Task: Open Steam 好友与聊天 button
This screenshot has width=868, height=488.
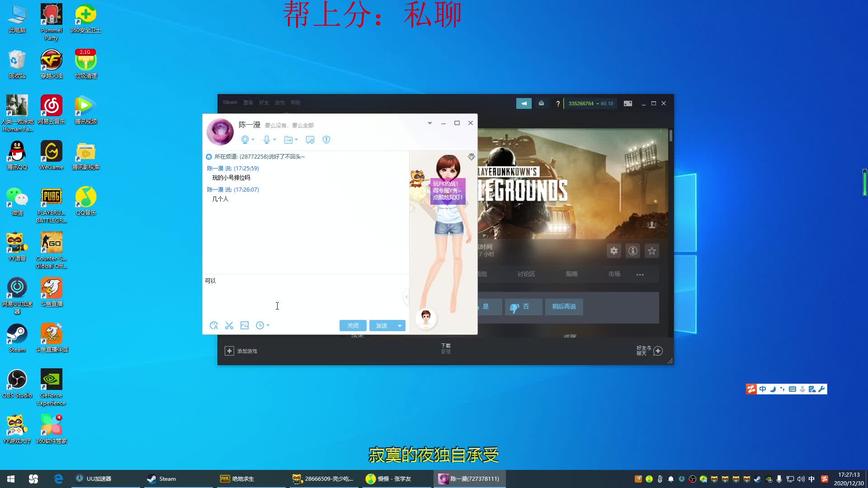Action: [x=650, y=351]
